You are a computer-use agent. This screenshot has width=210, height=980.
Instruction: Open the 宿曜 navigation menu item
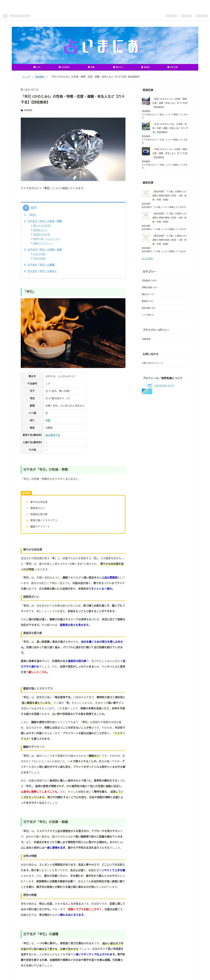tap(91, 67)
